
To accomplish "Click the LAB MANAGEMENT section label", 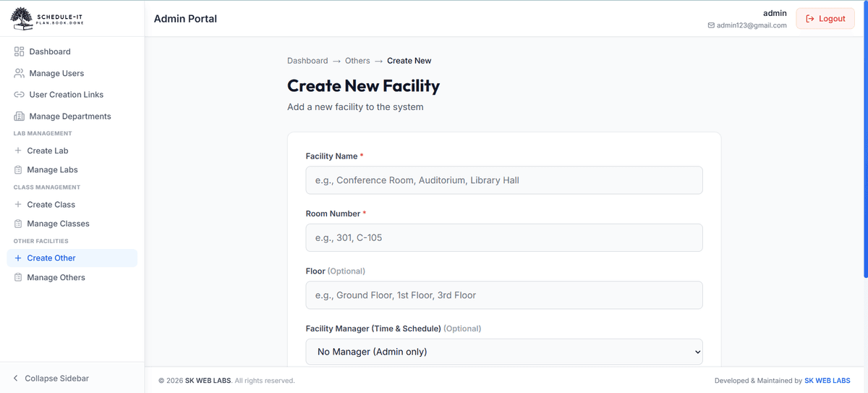I will (43, 134).
